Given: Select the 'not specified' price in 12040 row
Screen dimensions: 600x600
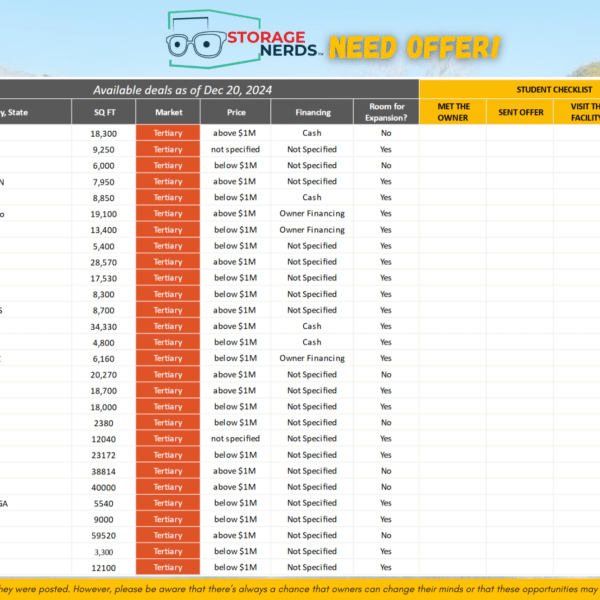Looking at the screenshot, I should click(x=236, y=439).
